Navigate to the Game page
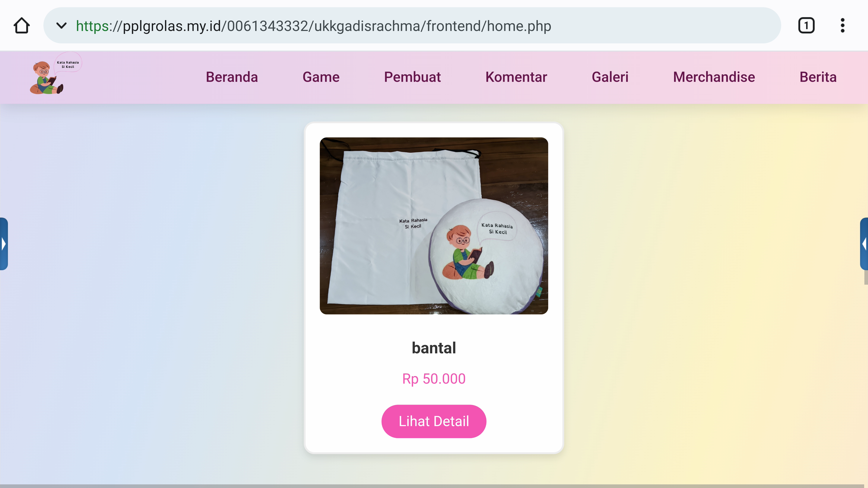This screenshot has width=868, height=488. (x=321, y=77)
